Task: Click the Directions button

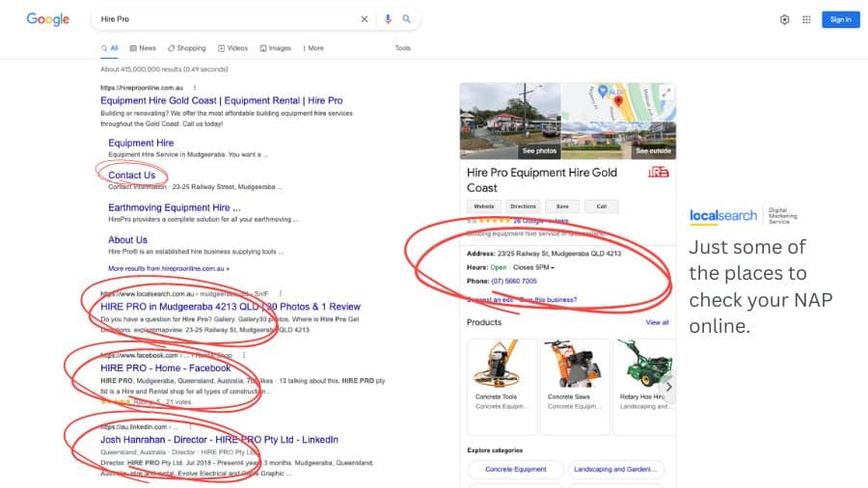Action: pyautogui.click(x=523, y=206)
